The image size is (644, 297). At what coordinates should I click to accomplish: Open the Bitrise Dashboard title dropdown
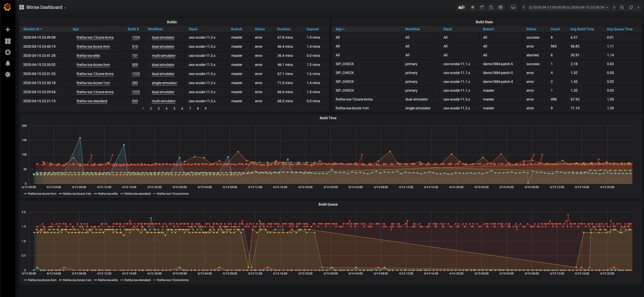(44, 7)
